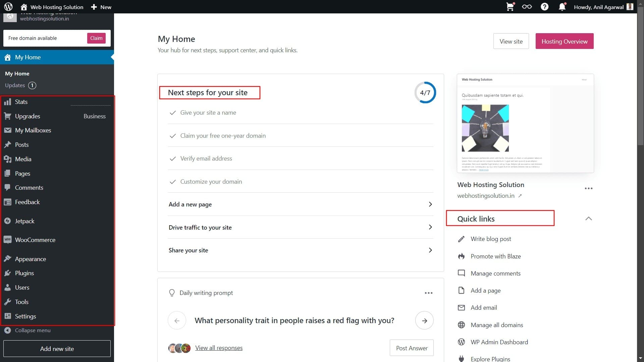Open the help question mark icon
The width and height of the screenshot is (644, 362).
pos(544,7)
